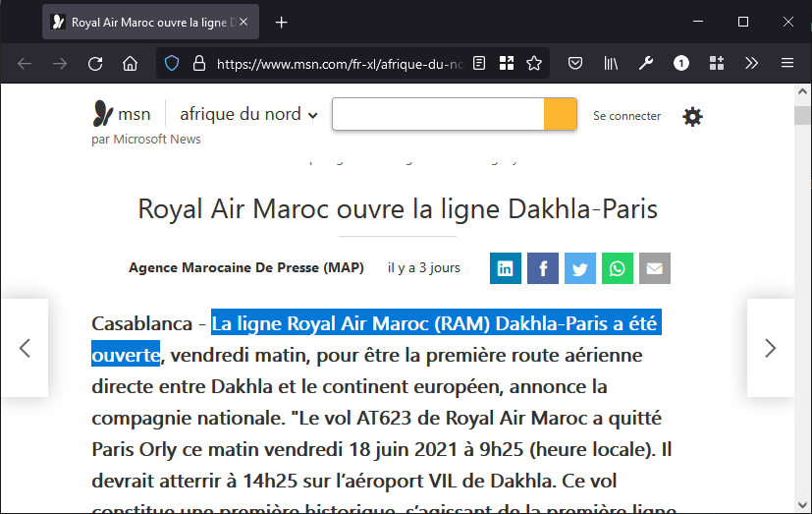Show more toolbar tools overflow

751,63
